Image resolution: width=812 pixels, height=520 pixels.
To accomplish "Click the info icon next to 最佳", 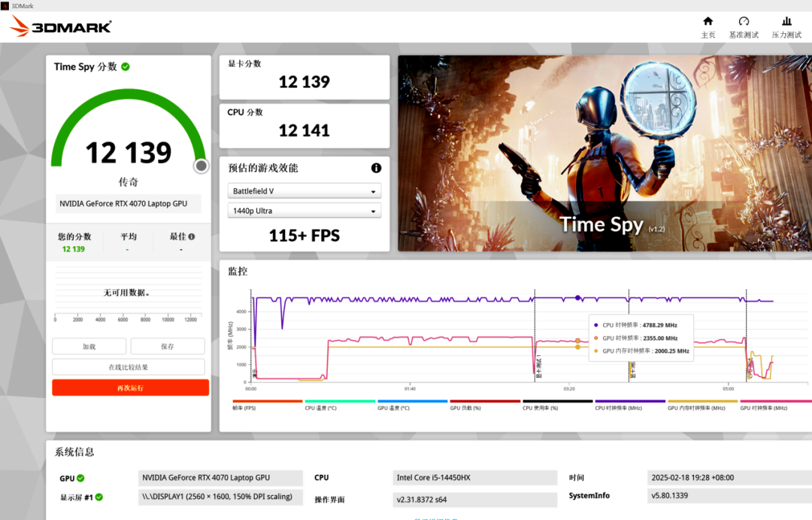I will [192, 236].
